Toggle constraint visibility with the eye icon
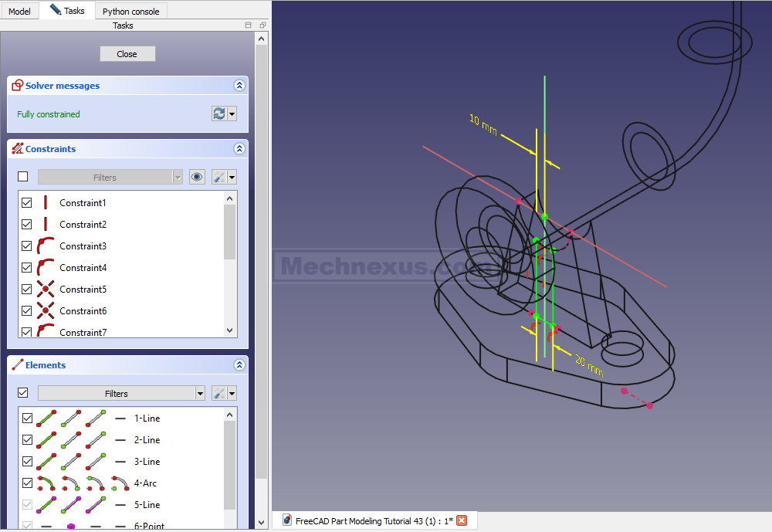 (198, 177)
